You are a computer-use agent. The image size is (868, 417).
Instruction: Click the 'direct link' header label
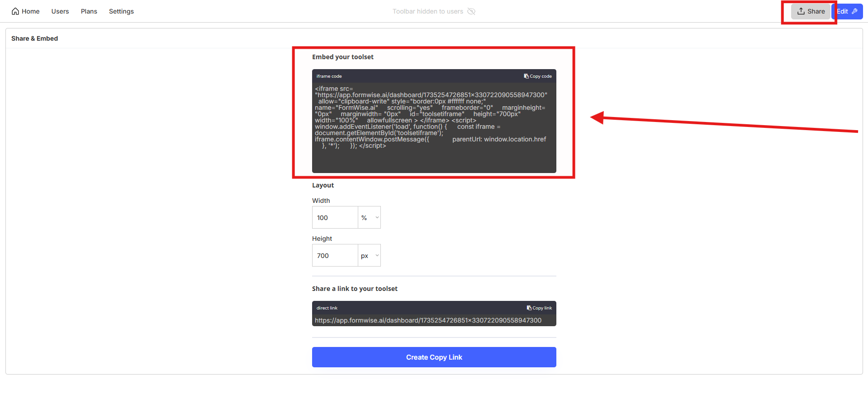click(327, 308)
